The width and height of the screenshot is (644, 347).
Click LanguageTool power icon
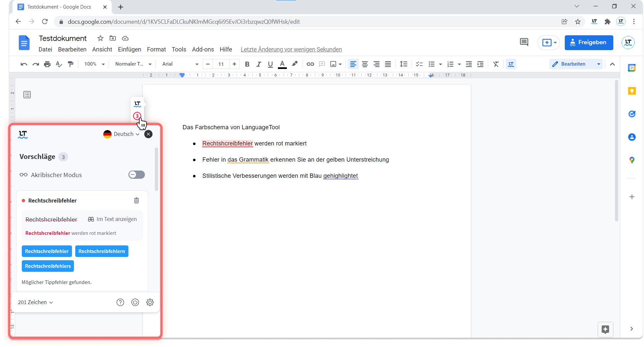click(x=135, y=302)
